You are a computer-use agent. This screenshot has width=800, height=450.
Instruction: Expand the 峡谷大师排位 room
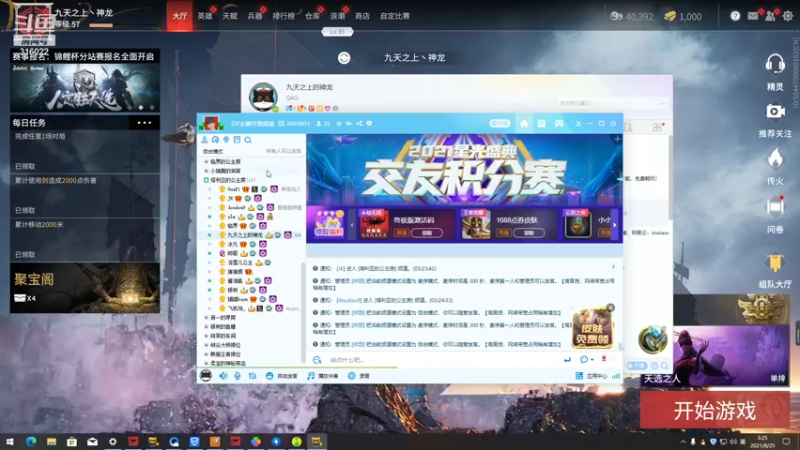206,345
